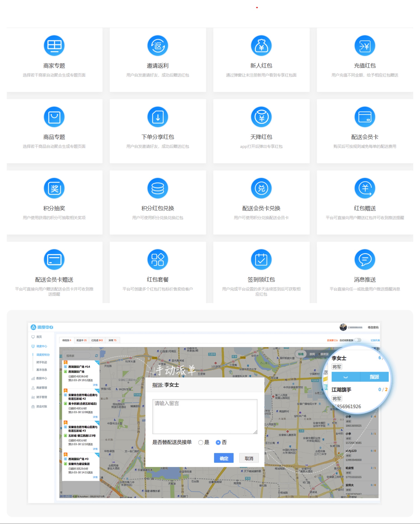Click the 商家专题 feature icon
This screenshot has width=420, height=524.
click(54, 45)
